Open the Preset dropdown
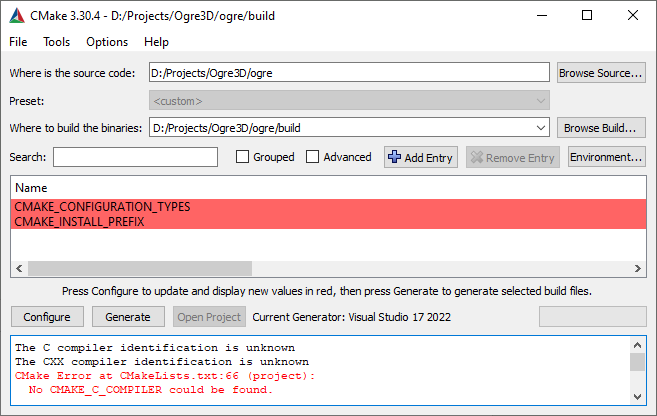657x416 pixels. (x=349, y=101)
